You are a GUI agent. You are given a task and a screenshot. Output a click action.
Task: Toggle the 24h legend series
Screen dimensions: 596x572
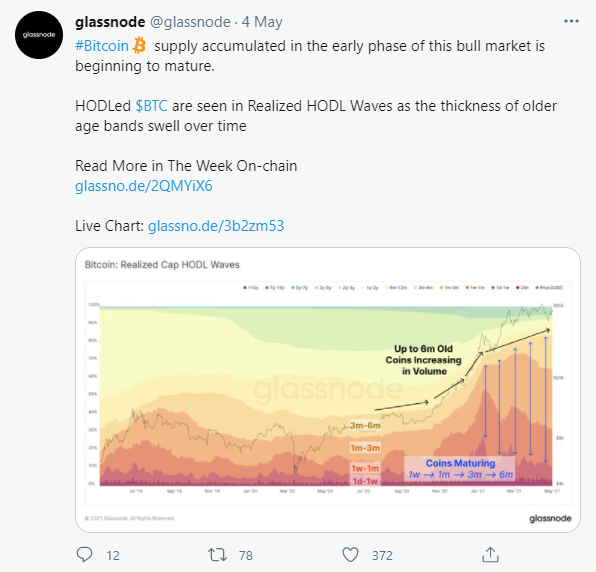click(x=522, y=288)
